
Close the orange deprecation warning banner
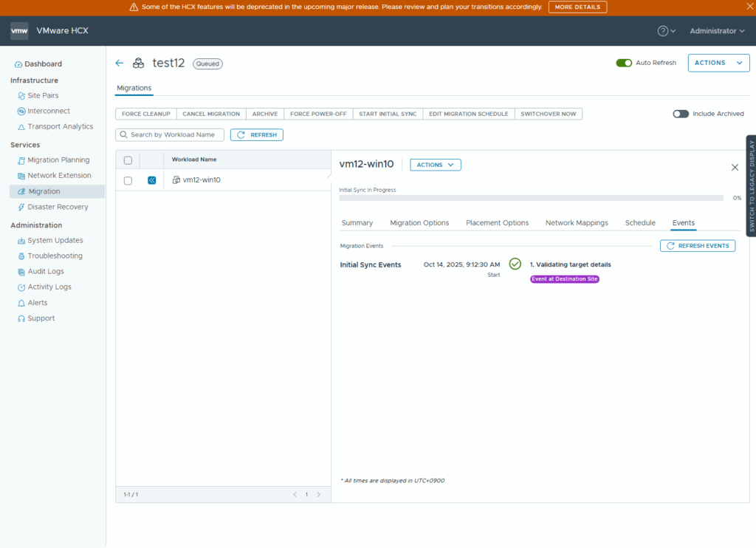(x=744, y=7)
